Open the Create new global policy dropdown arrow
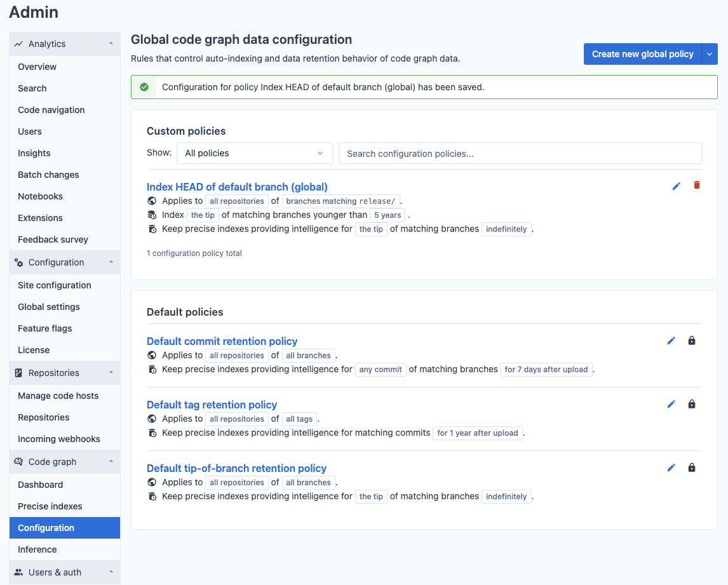This screenshot has height=585, width=728. click(x=710, y=54)
